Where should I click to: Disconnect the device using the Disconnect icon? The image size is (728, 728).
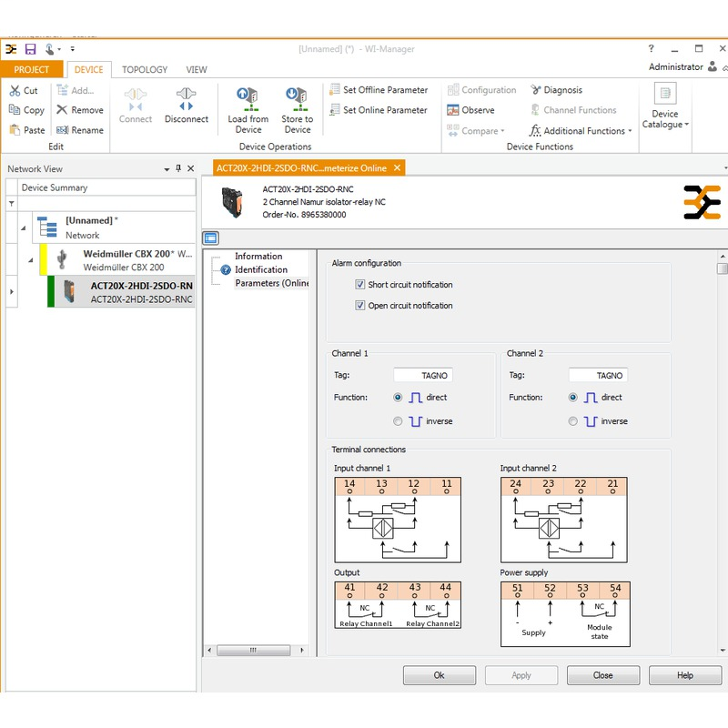coord(187,99)
